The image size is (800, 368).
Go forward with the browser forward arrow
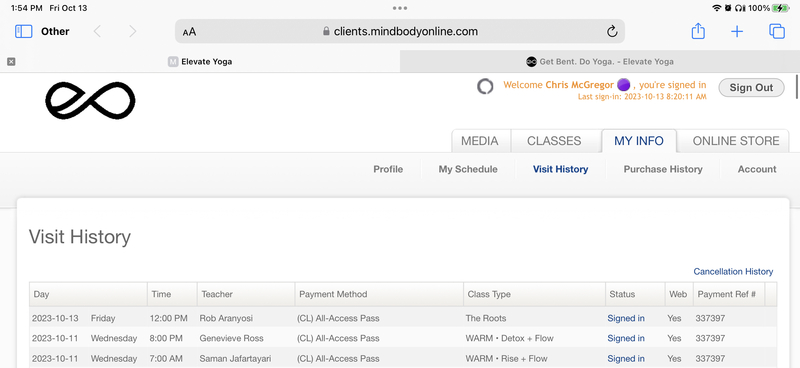133,32
